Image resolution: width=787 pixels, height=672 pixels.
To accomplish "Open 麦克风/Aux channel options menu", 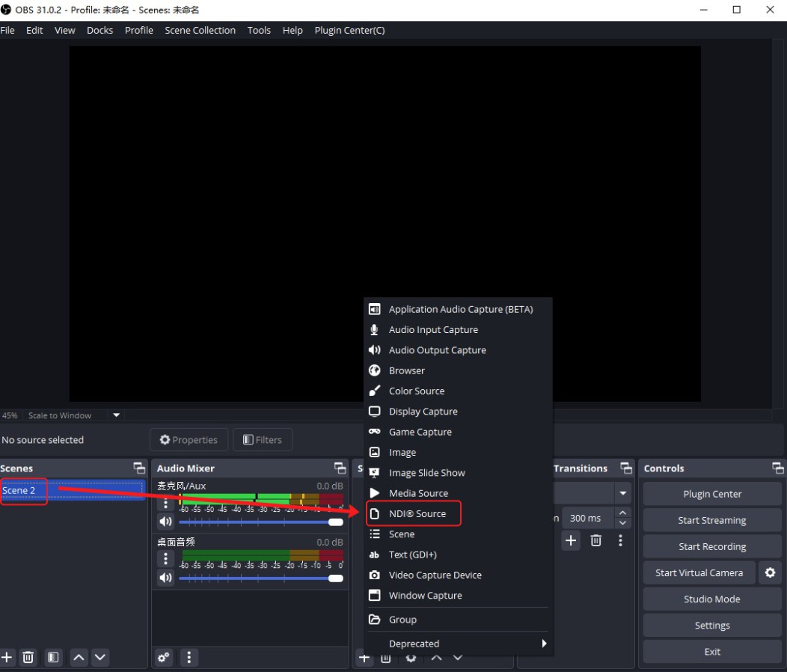I will 165,503.
